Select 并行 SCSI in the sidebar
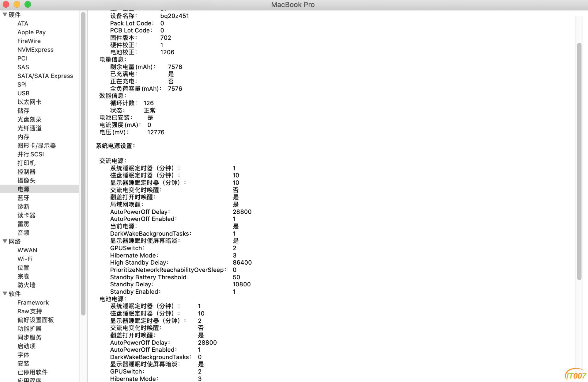 pyautogui.click(x=31, y=154)
